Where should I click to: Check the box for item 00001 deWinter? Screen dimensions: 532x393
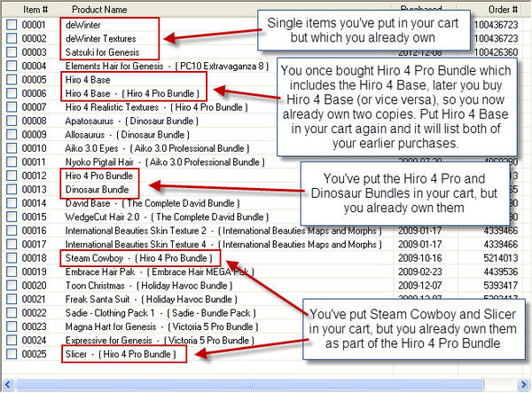coord(12,25)
